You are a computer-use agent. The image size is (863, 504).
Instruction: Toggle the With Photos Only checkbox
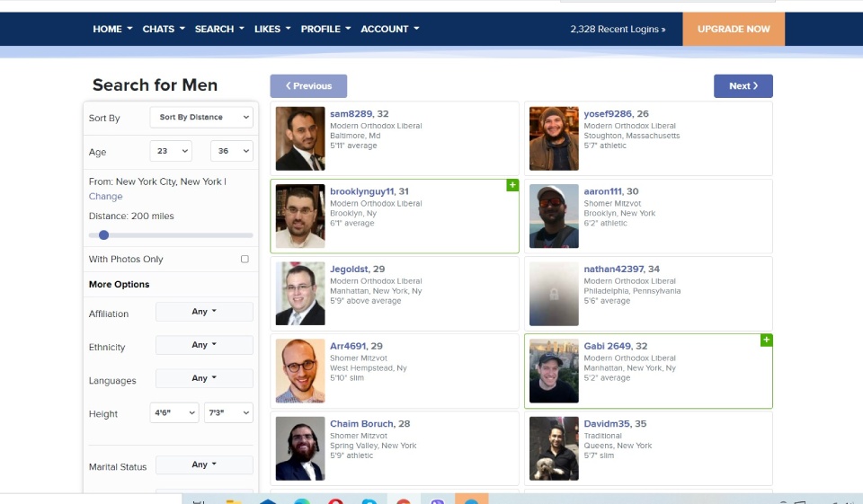tap(245, 259)
